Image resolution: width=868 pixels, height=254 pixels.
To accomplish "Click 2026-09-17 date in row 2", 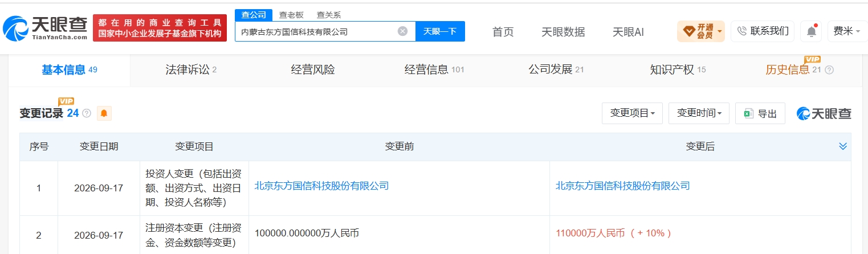I will (99, 235).
